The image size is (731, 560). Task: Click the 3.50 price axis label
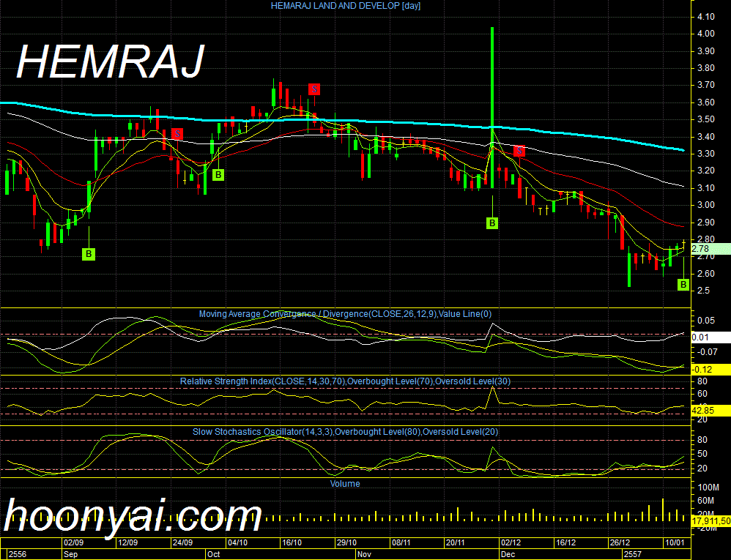tap(706, 119)
